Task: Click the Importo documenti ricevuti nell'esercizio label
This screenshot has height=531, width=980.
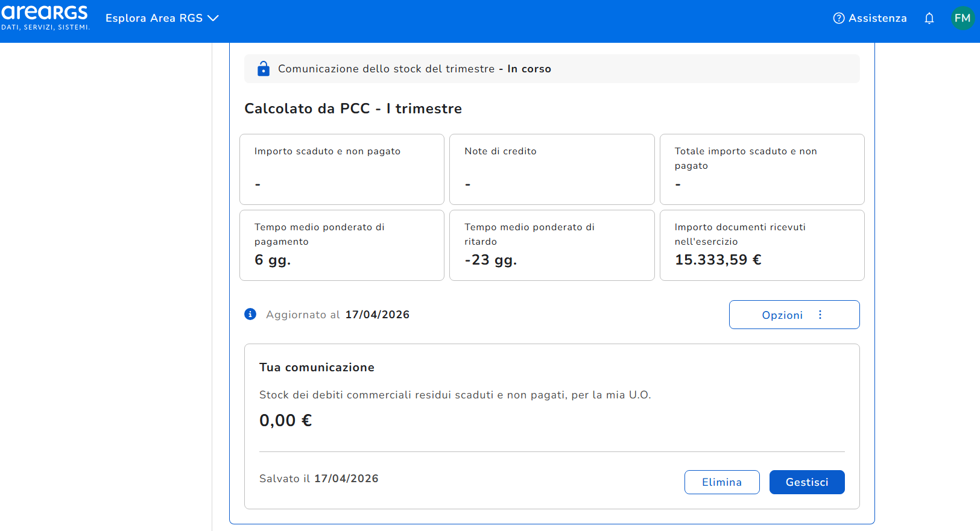Action: 740,234
